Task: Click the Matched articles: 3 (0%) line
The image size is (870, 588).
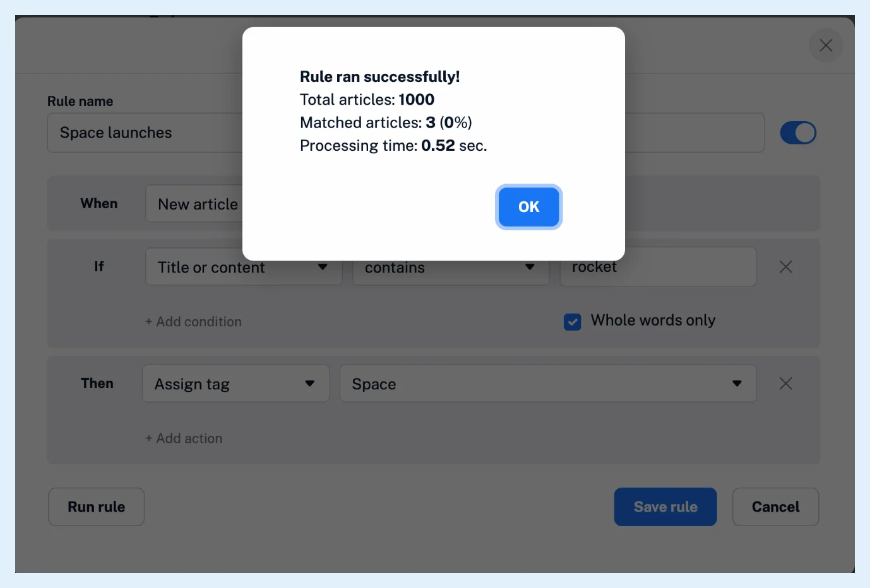Action: pos(386,122)
